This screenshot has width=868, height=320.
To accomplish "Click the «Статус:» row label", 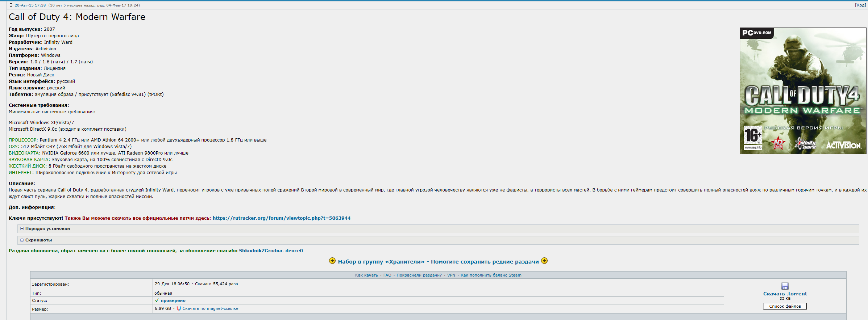I will pyautogui.click(x=40, y=301).
